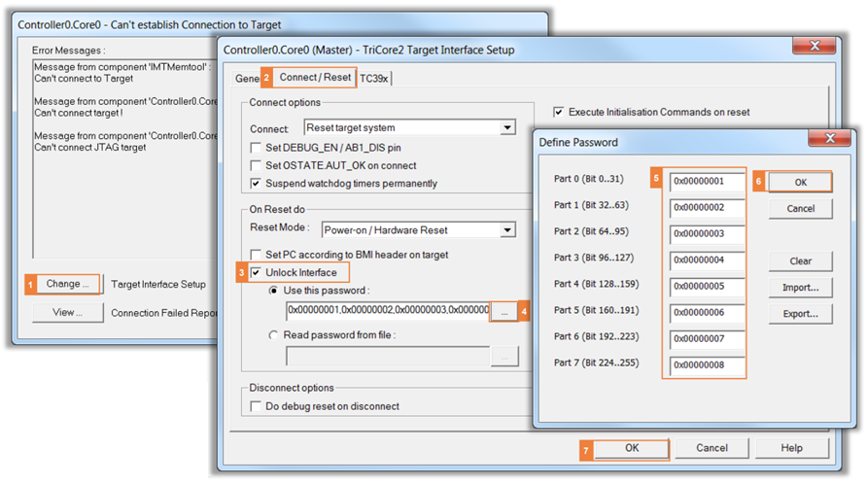868x485 pixels.
Task: Click the Part 0 password field
Action: (707, 182)
